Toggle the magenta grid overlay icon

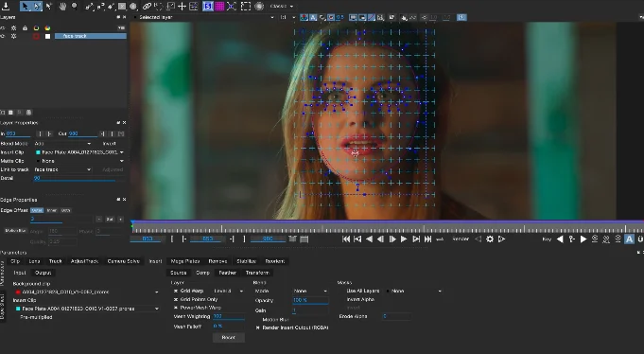(219, 7)
